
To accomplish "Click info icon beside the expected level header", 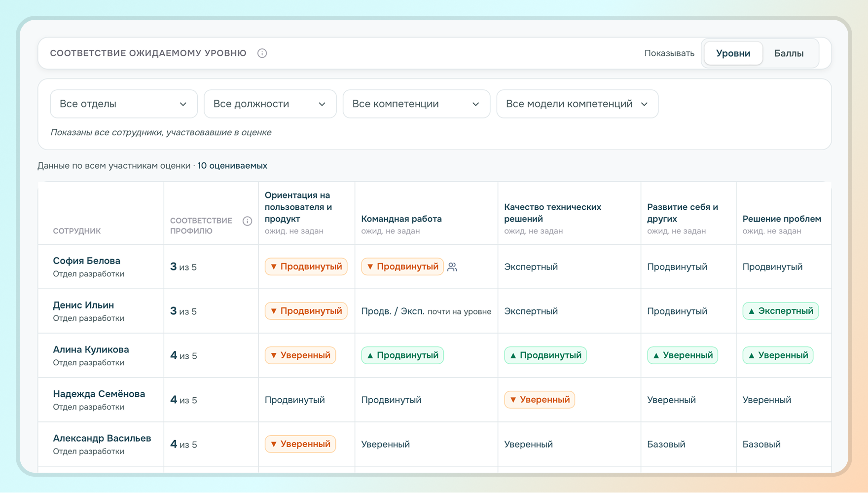I will click(262, 53).
